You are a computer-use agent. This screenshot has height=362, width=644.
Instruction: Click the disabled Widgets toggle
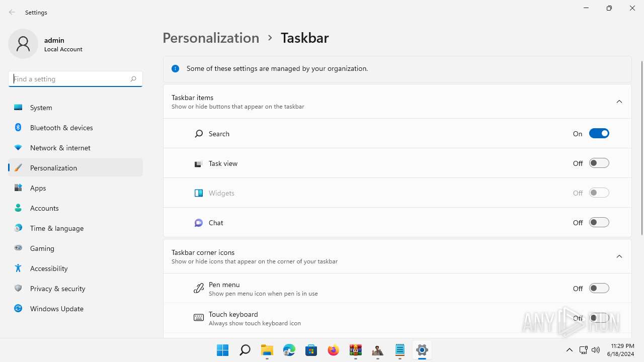click(599, 193)
